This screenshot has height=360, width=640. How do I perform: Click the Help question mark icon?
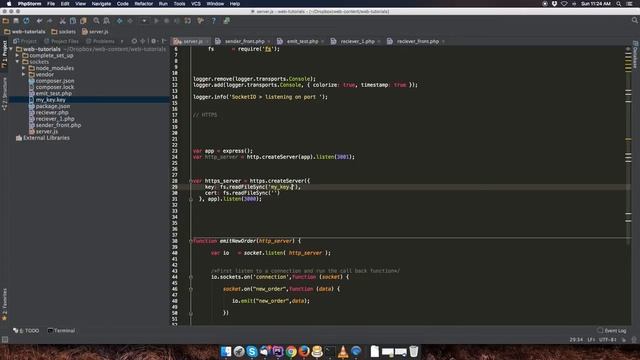pos(213,21)
